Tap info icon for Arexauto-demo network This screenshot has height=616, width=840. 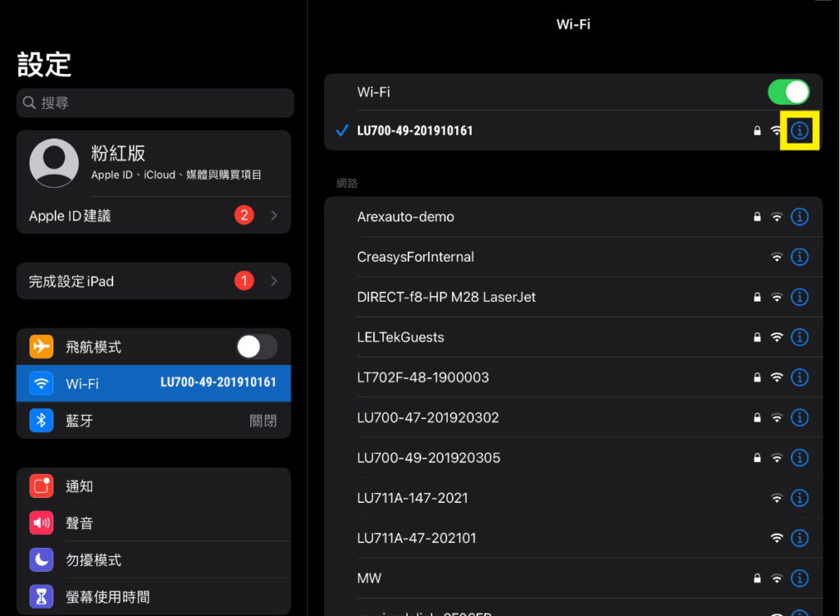tap(800, 217)
